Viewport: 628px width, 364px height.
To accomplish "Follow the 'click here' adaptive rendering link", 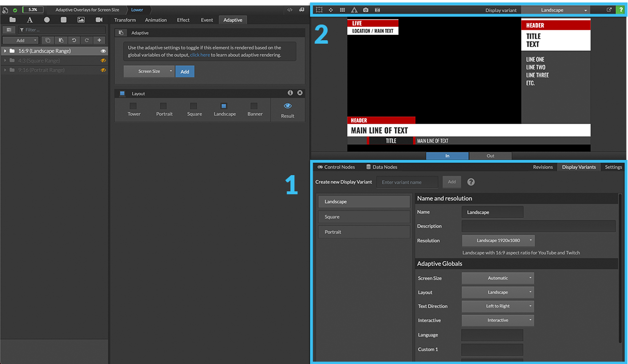I will [x=200, y=55].
